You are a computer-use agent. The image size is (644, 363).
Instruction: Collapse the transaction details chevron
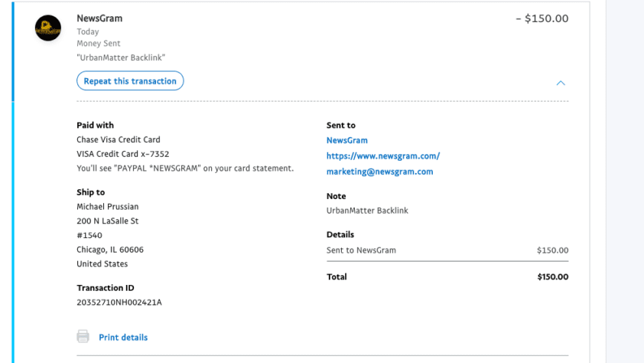561,83
